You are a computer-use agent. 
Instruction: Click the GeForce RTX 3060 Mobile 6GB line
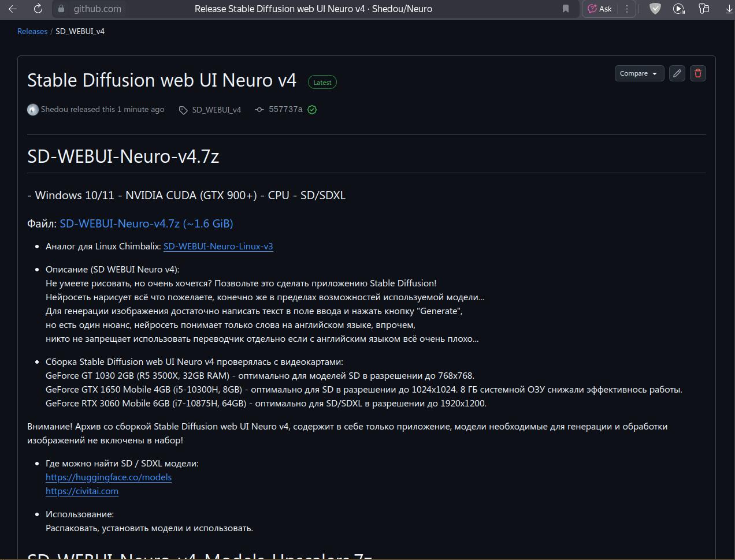266,403
